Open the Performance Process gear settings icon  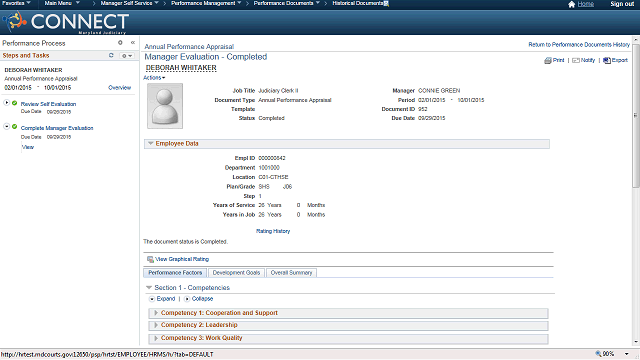click(120, 42)
